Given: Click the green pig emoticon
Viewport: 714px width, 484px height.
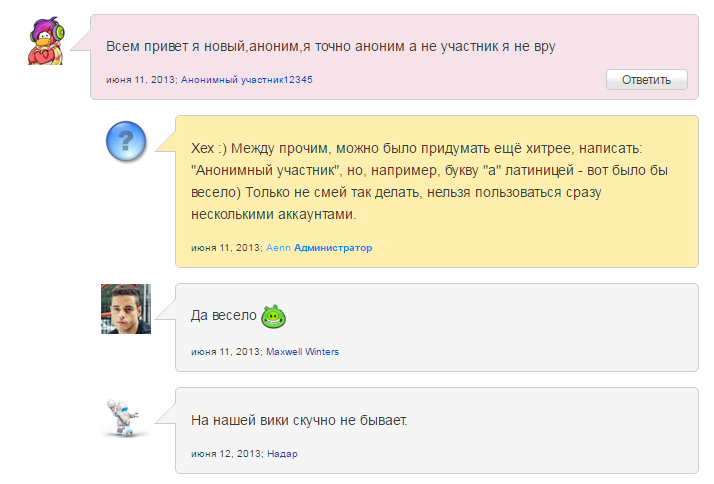Looking at the screenshot, I should tap(273, 317).
